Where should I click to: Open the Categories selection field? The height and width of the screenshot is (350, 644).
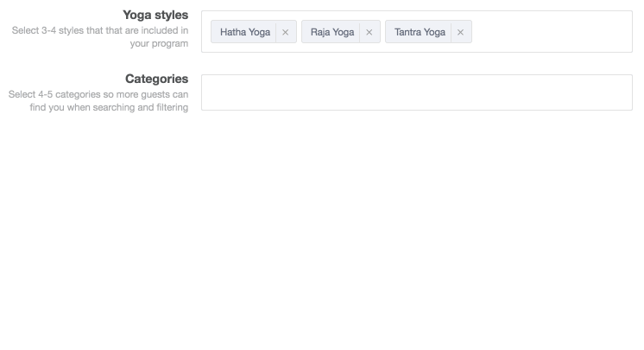click(x=417, y=92)
